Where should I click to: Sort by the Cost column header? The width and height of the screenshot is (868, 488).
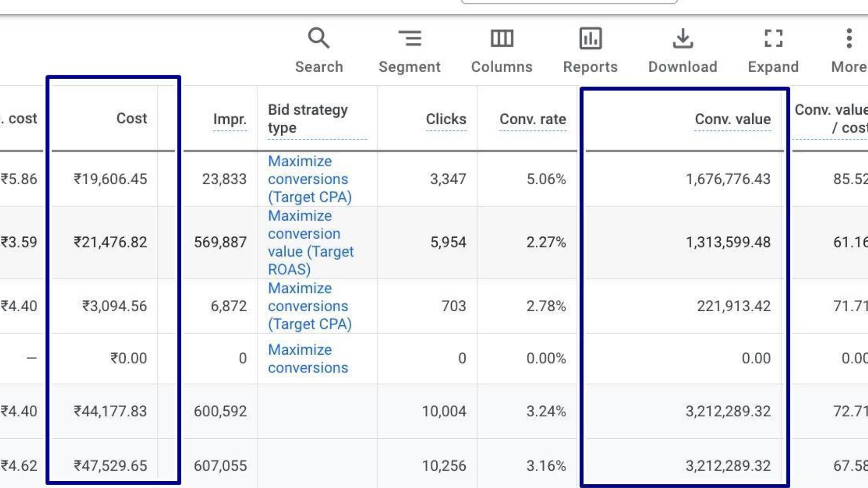tap(132, 118)
